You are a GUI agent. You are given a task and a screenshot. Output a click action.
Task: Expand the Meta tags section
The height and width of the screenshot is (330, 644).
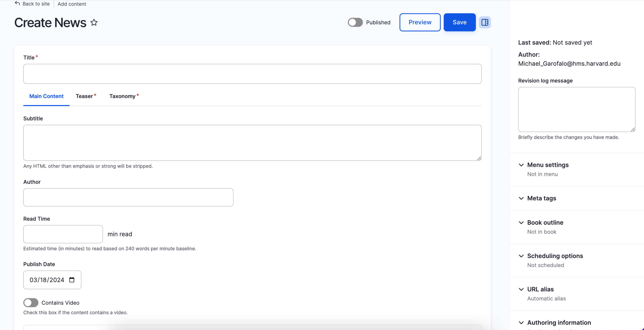pos(541,198)
